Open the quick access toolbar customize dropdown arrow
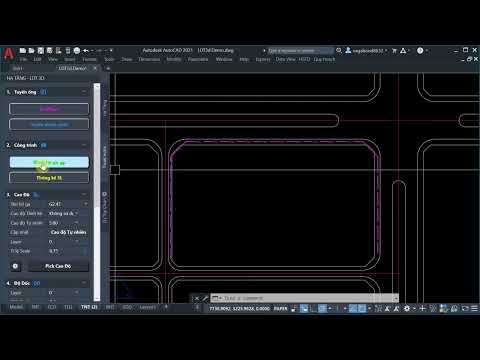 (111, 51)
